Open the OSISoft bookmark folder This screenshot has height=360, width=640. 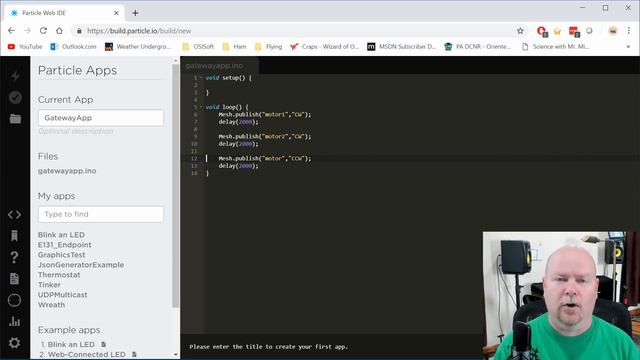tap(198, 47)
